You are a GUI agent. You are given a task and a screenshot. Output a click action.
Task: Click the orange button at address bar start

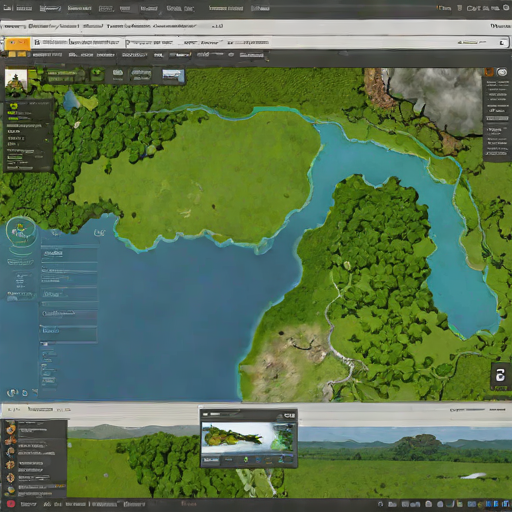17,43
